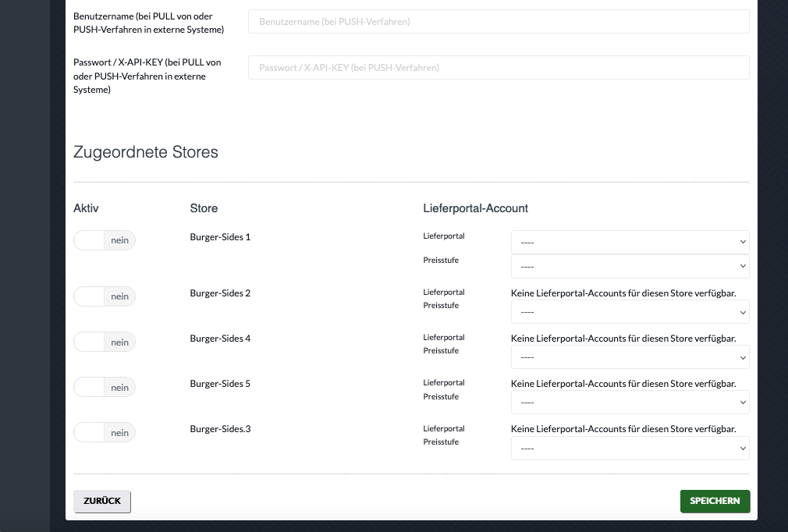
Task: Click the Benutzername field label text
Action: [x=149, y=23]
